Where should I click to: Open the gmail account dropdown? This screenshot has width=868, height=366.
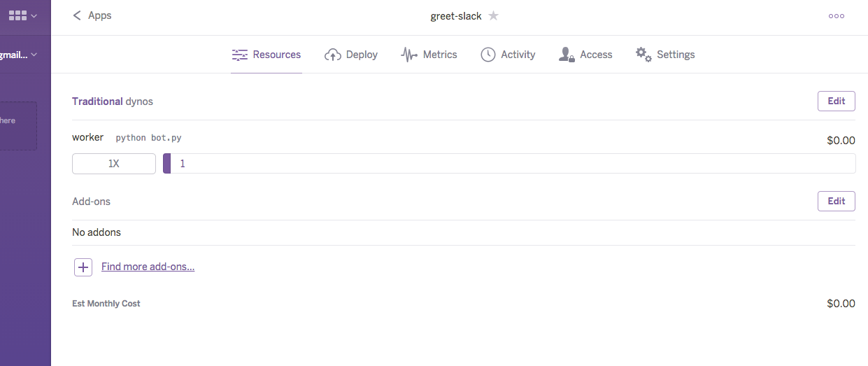(19, 55)
